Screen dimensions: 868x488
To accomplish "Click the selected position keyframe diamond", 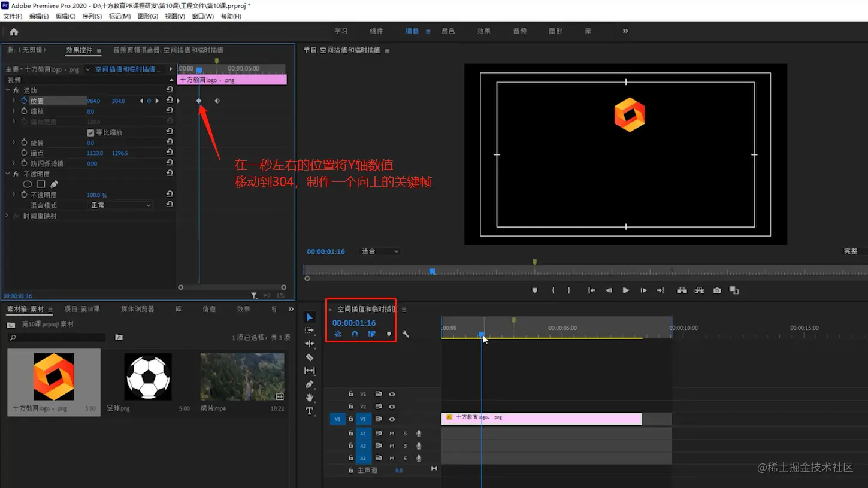I will tap(199, 101).
